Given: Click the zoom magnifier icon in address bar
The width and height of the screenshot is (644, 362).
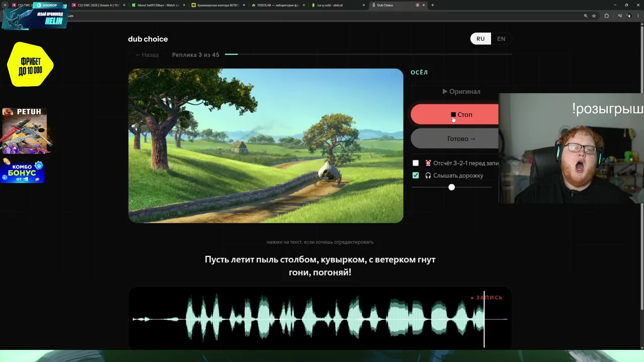Looking at the screenshot, I should [586, 16].
